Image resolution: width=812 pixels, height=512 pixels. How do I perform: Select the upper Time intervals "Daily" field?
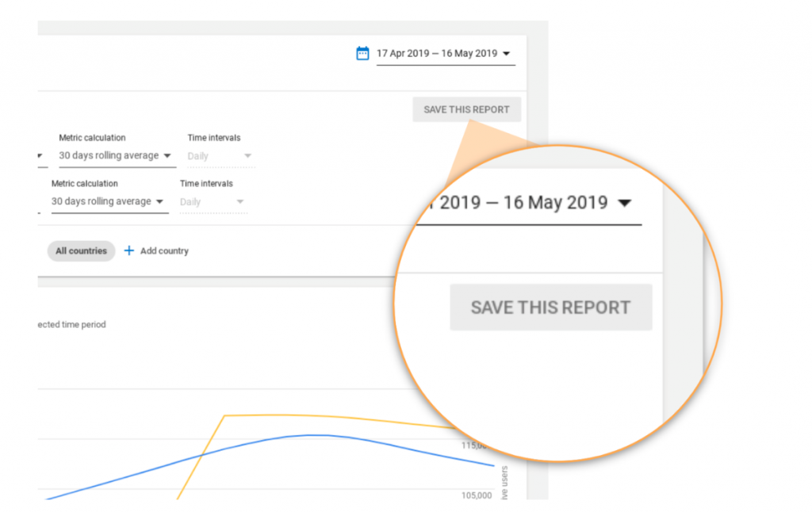click(x=198, y=156)
